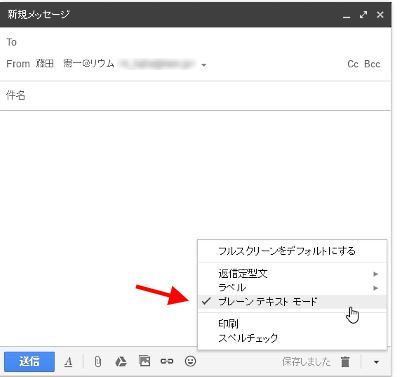Image resolution: width=400 pixels, height=377 pixels.
Task: Insert files using Google Drive icon
Action: [x=121, y=362]
